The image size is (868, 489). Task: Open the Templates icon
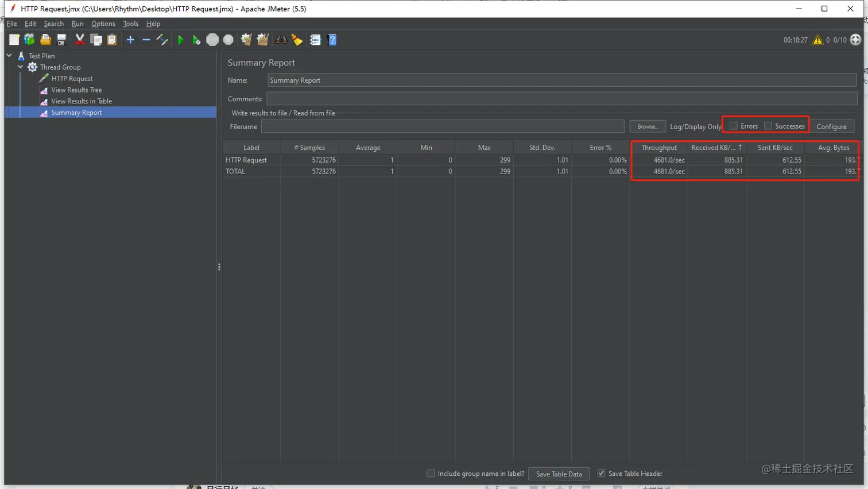pos(29,40)
